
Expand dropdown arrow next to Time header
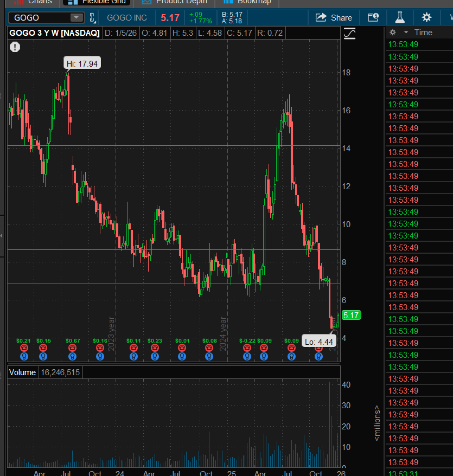[406, 32]
